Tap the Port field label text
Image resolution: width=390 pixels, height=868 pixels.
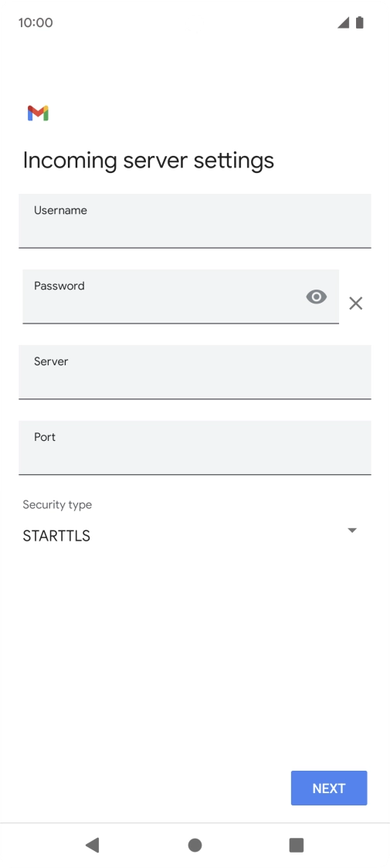45,437
